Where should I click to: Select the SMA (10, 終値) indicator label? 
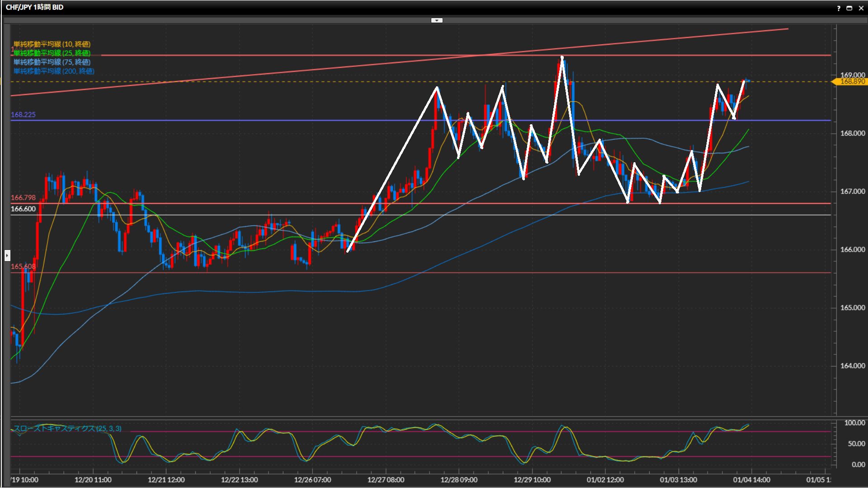tap(52, 44)
